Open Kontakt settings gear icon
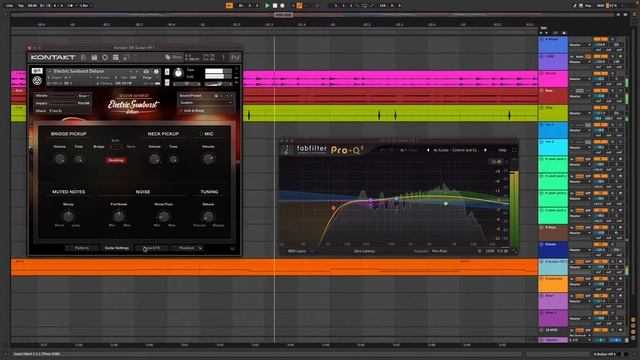 tap(105, 58)
